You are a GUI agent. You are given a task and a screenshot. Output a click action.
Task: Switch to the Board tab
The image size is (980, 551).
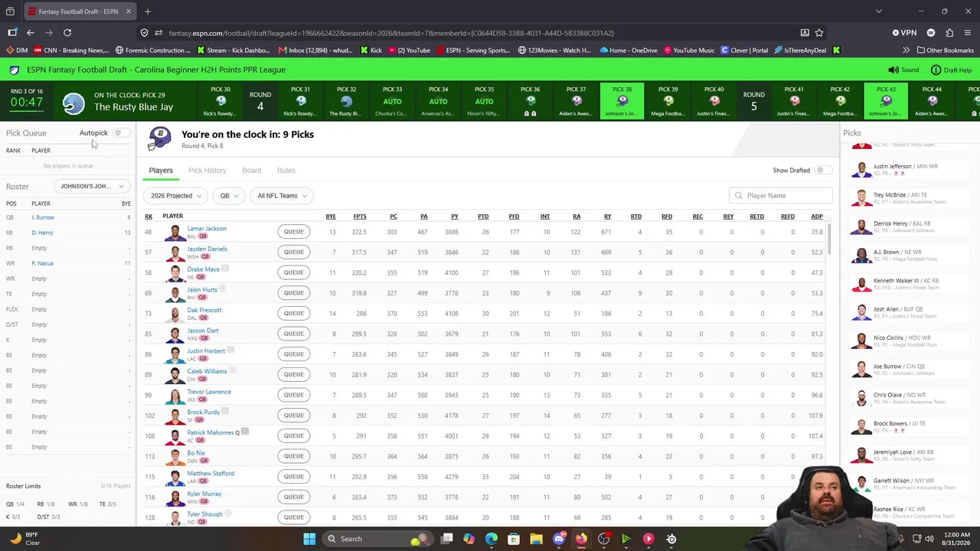251,171
